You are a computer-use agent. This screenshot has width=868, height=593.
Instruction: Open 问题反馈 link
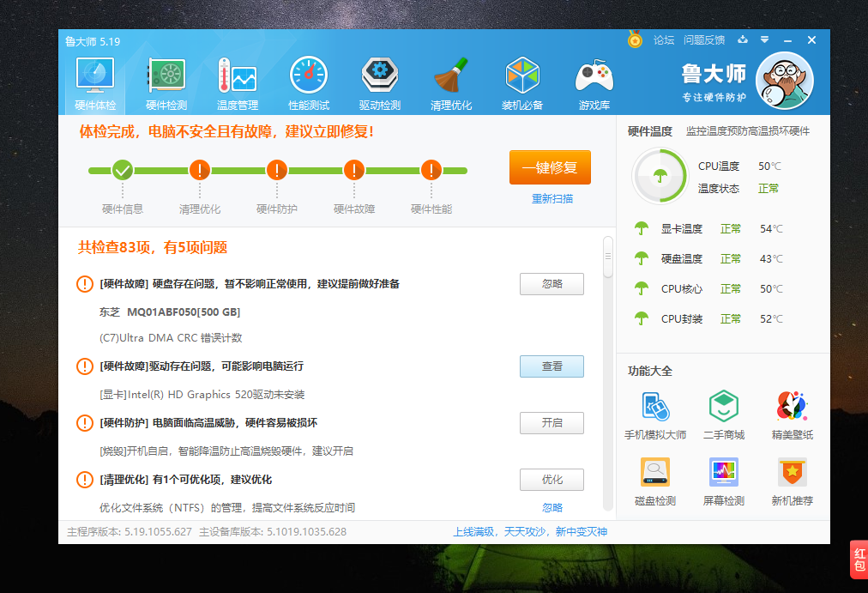tap(704, 39)
